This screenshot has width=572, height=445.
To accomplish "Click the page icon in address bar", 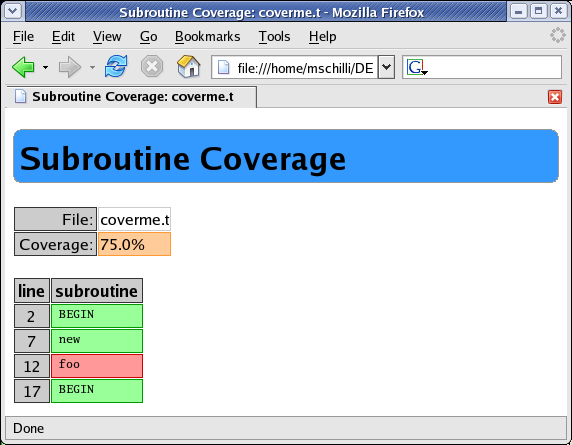I will point(223,67).
